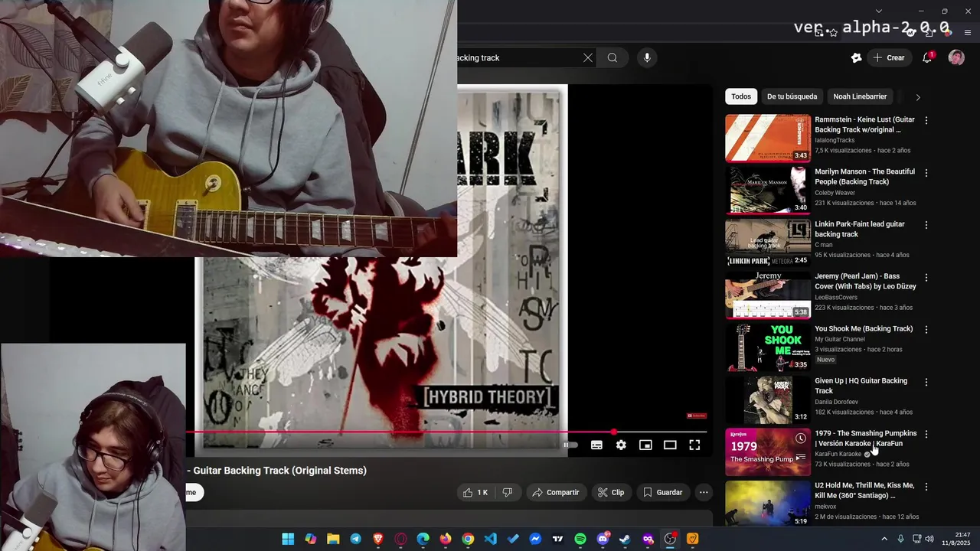Viewport: 980px width, 551px height.
Task: Select the Todos filter chip
Action: [x=741, y=96]
